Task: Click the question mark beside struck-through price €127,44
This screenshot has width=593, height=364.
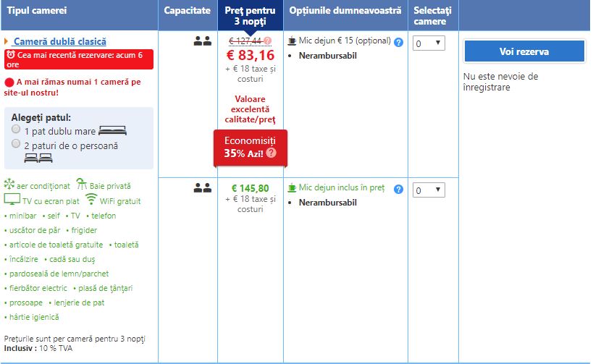Action: pyautogui.click(x=268, y=41)
